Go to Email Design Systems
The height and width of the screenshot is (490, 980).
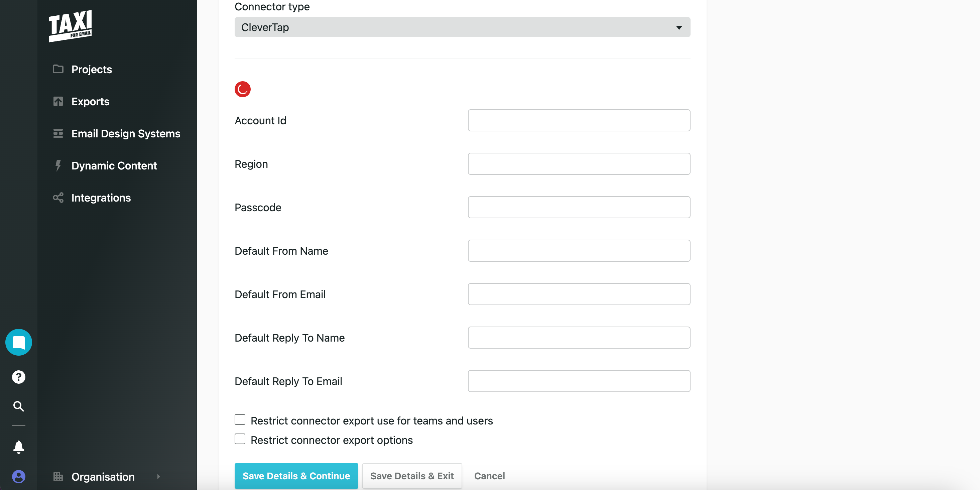pos(126,134)
